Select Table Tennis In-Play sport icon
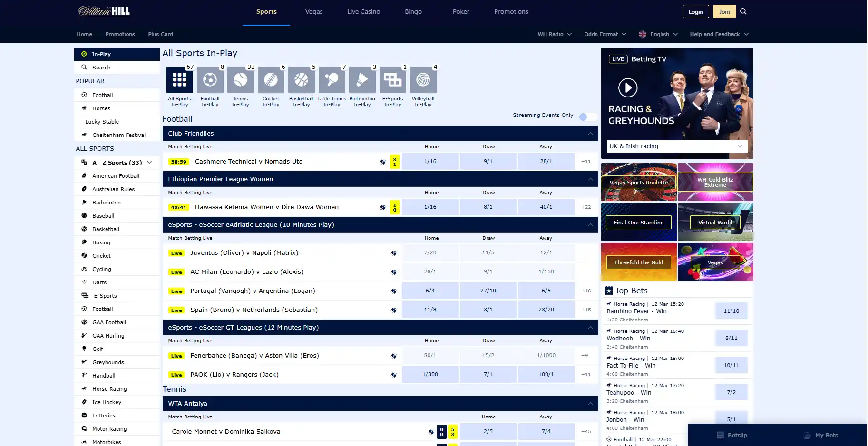868x446 pixels. click(x=332, y=80)
